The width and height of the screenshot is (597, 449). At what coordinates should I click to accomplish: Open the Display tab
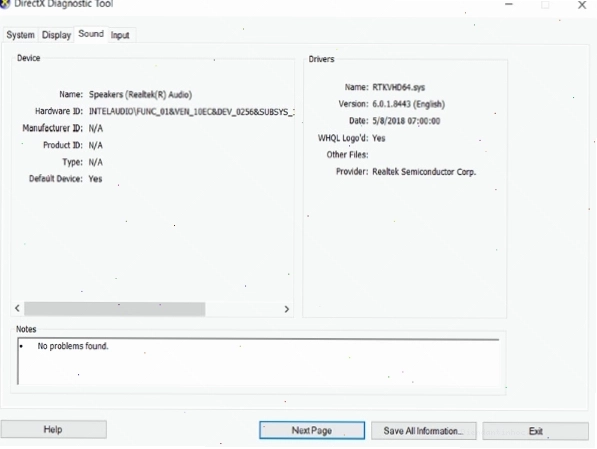(x=56, y=35)
